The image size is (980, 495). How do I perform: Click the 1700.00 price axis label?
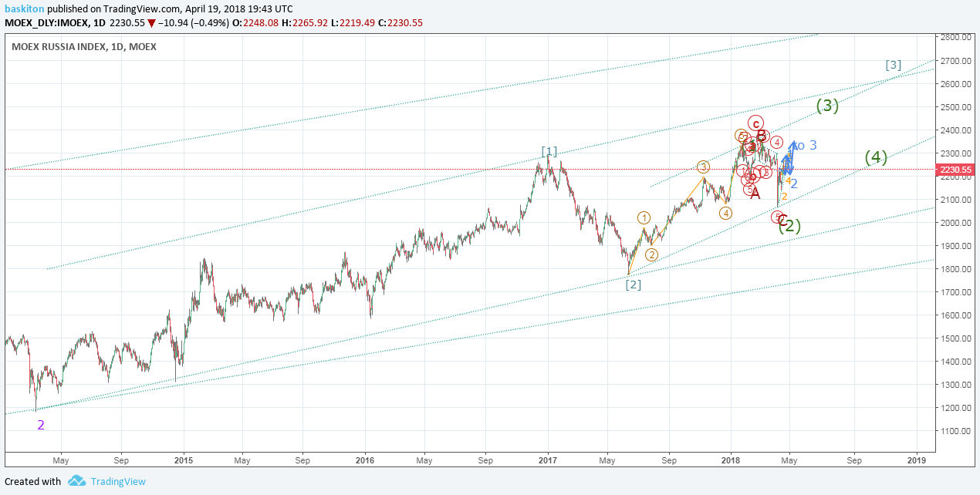[x=956, y=292]
